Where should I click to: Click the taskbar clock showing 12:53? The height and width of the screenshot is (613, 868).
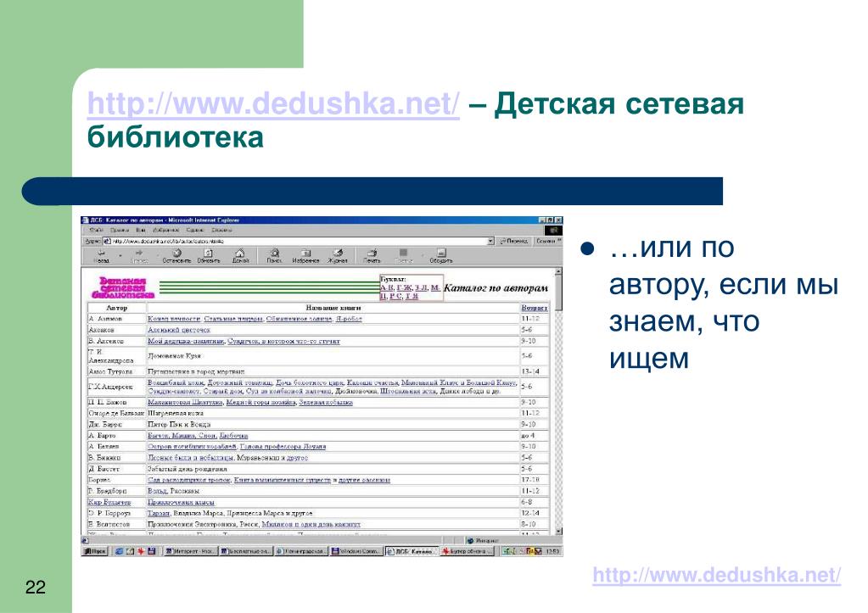[x=552, y=552]
